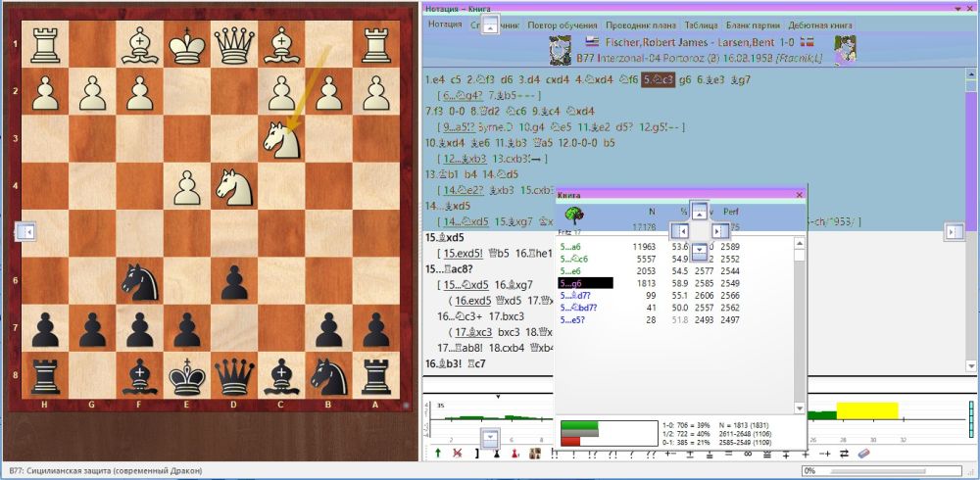Select the white pawn on e4
Image resolution: width=980 pixels, height=480 pixels.
click(x=187, y=186)
